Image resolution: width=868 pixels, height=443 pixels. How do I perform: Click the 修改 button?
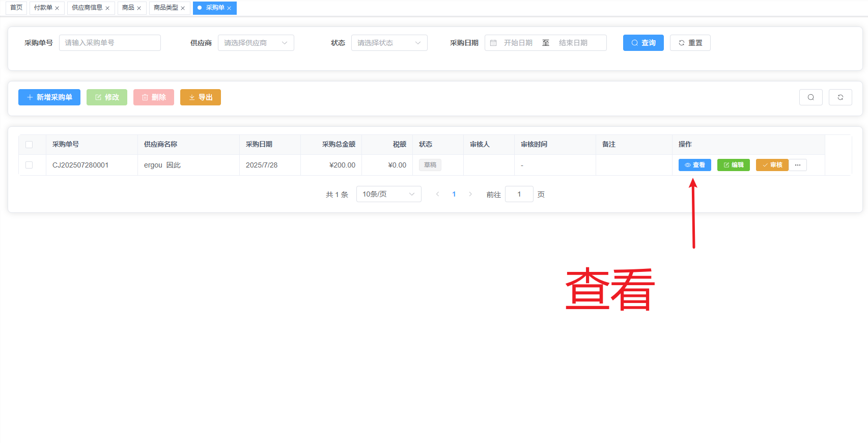107,97
